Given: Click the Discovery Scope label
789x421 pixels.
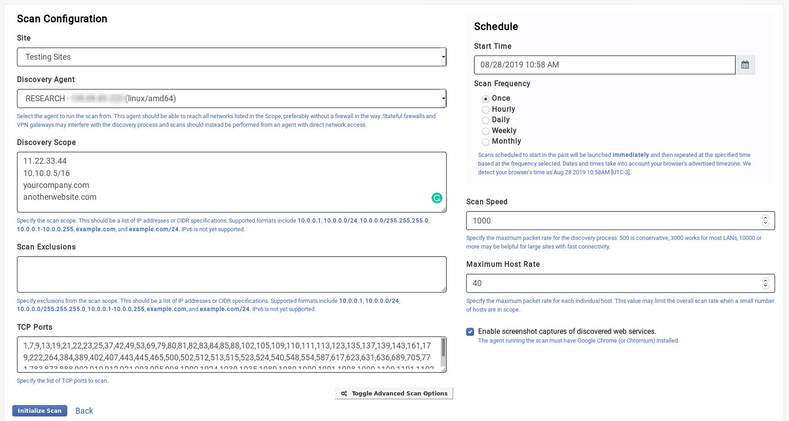Looking at the screenshot, I should point(46,142).
